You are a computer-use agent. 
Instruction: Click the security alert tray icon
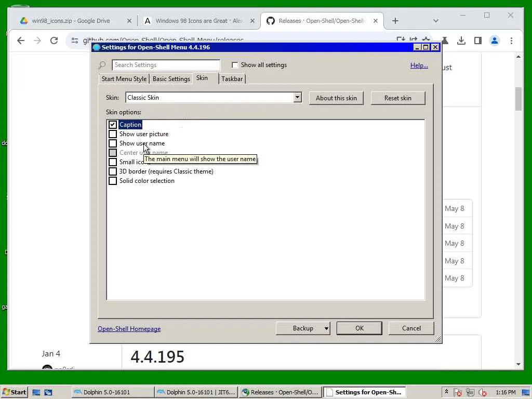(457, 393)
